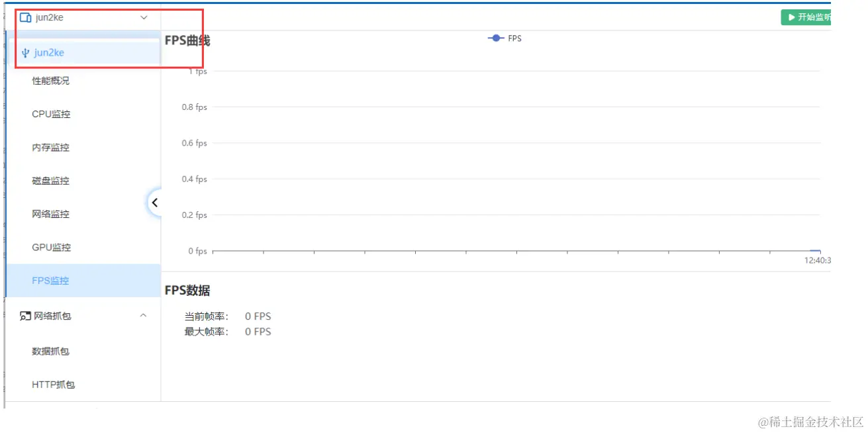Click the 当前帧率 label
Image resolution: width=868 pixels, height=433 pixels.
[x=206, y=316]
